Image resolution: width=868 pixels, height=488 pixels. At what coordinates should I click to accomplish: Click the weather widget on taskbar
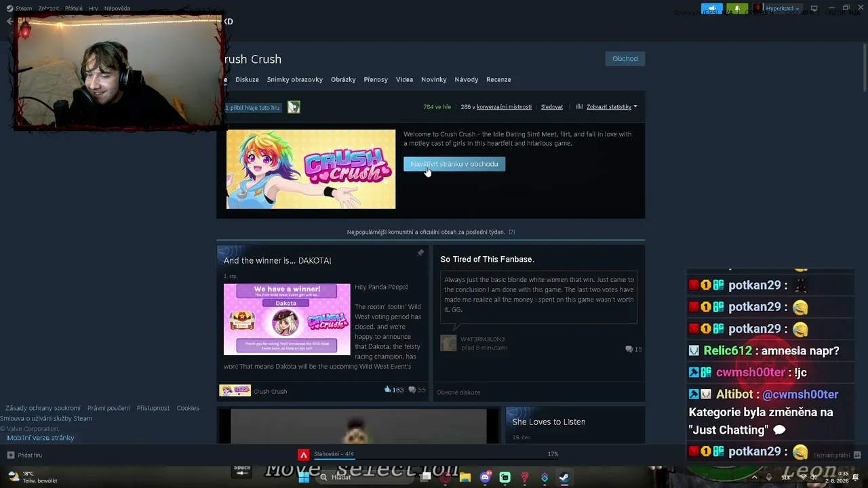(x=32, y=477)
